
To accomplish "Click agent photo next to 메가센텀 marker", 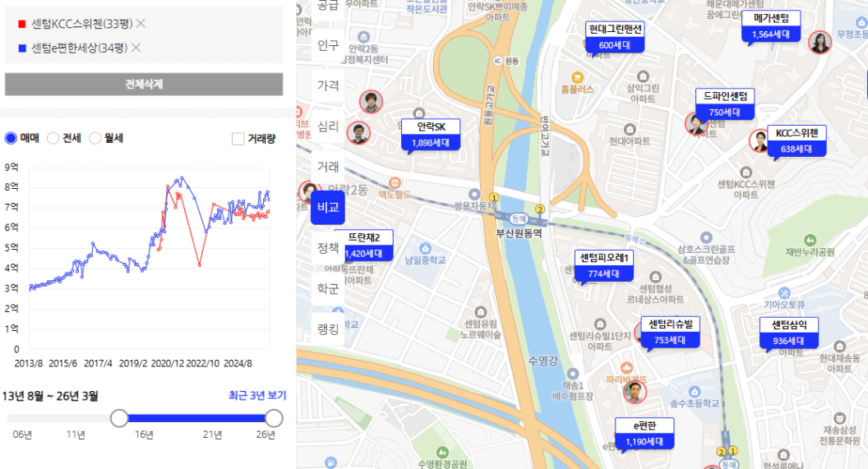I will tap(820, 42).
